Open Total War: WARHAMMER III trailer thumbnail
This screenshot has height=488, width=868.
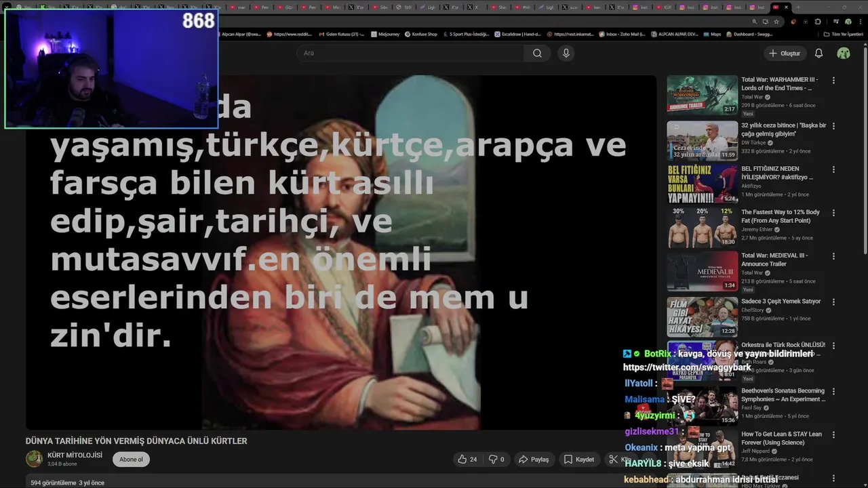pyautogui.click(x=702, y=95)
